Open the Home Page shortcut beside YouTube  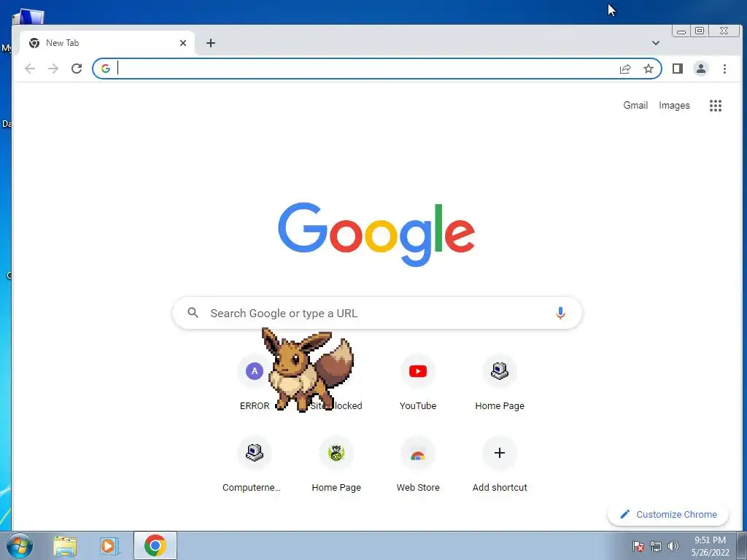point(500,382)
